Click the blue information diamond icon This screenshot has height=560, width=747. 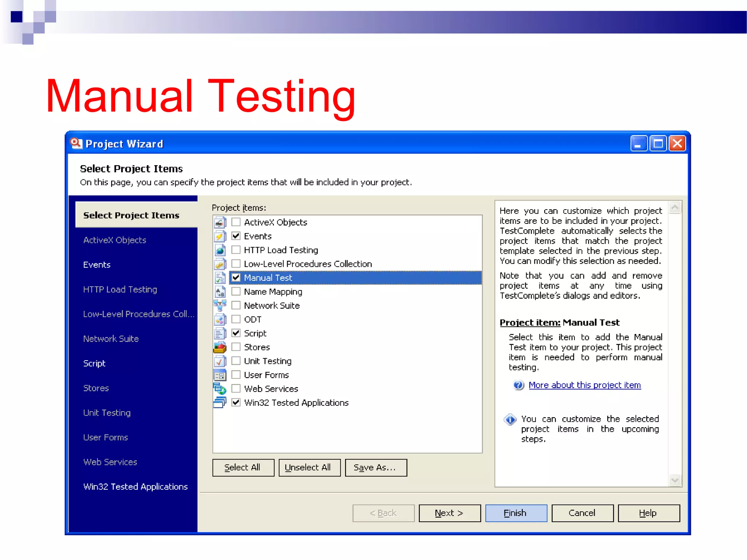tap(510, 420)
